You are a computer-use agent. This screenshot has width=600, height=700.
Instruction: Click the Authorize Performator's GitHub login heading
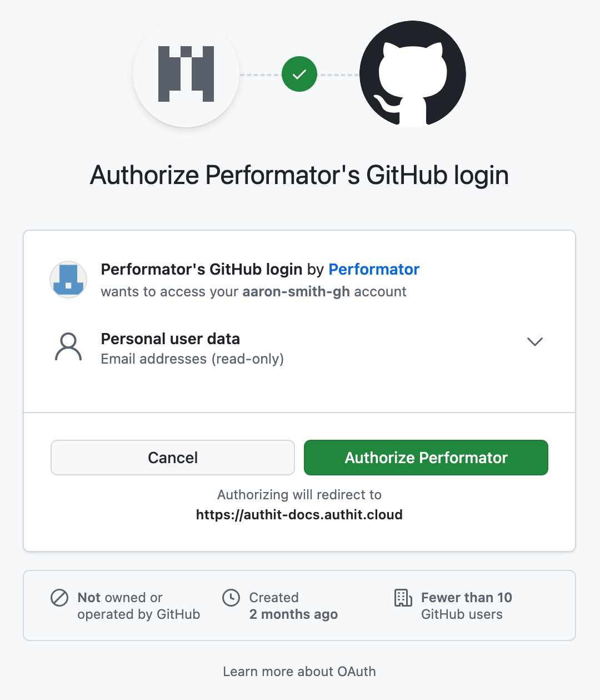click(299, 175)
